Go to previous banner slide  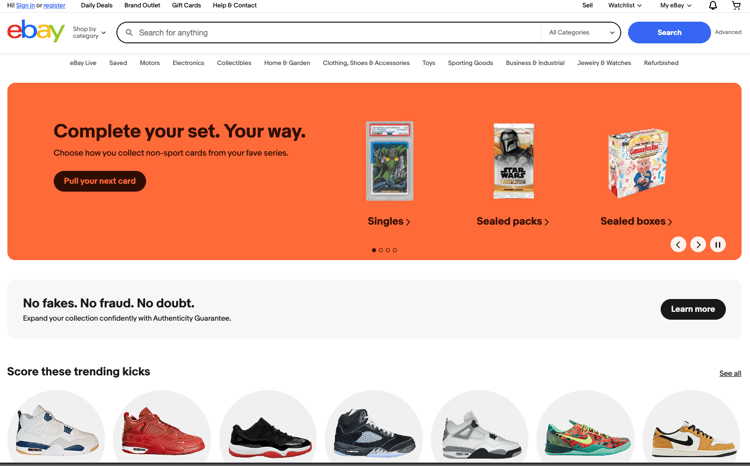678,244
